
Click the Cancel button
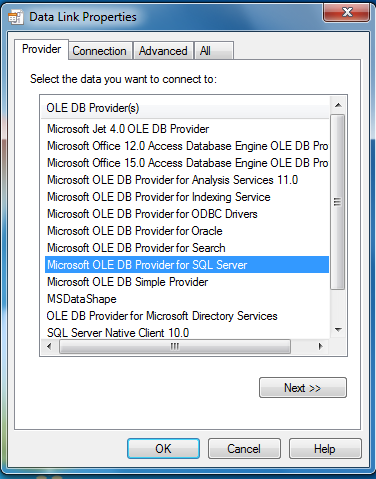pyautogui.click(x=244, y=448)
